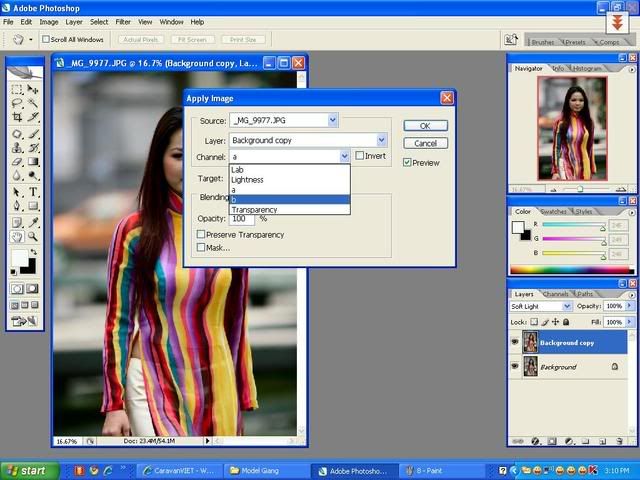Screen dimensions: 640x480
Task: Select the Rectangular Marquee tool
Action: pyautogui.click(x=17, y=89)
